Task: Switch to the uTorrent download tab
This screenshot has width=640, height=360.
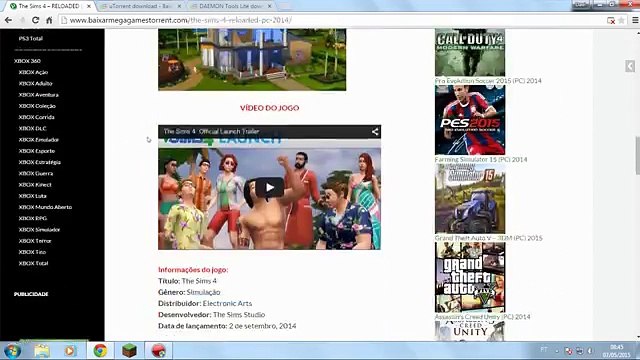Action: [x=140, y=6]
